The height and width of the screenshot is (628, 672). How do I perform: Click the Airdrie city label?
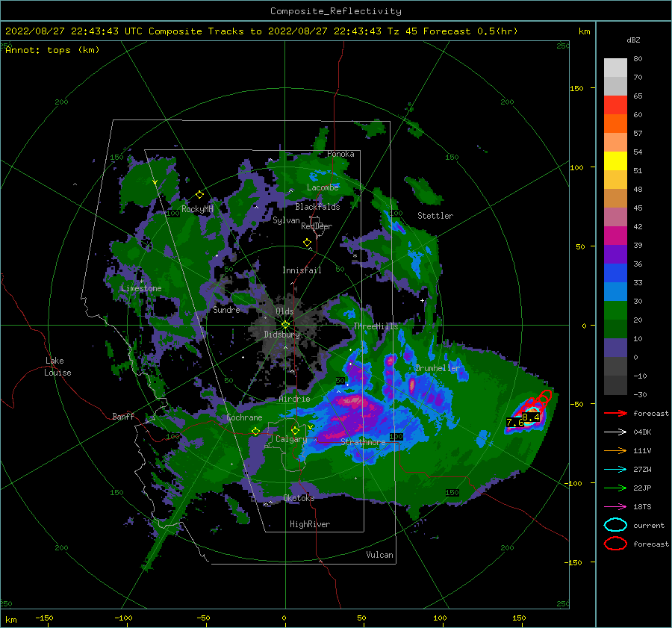coord(294,399)
